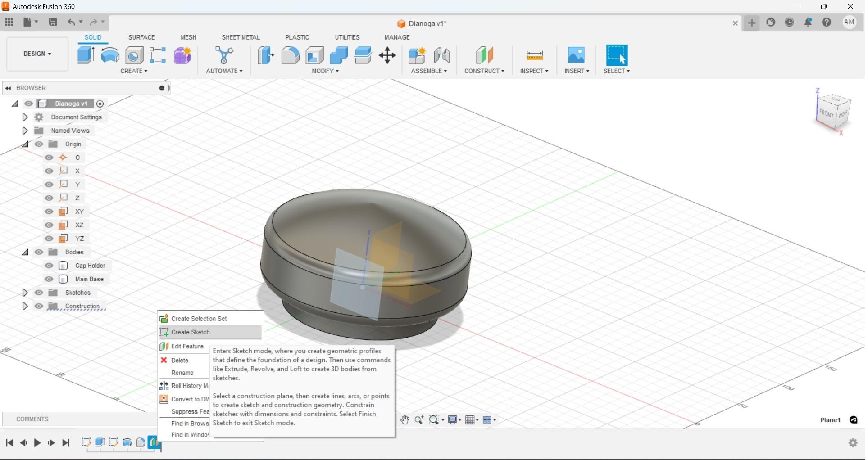
Task: Click the Select tool icon
Action: click(617, 55)
